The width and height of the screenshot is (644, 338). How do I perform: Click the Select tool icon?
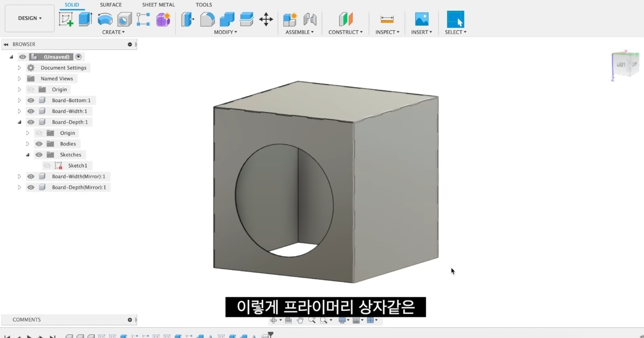(455, 19)
